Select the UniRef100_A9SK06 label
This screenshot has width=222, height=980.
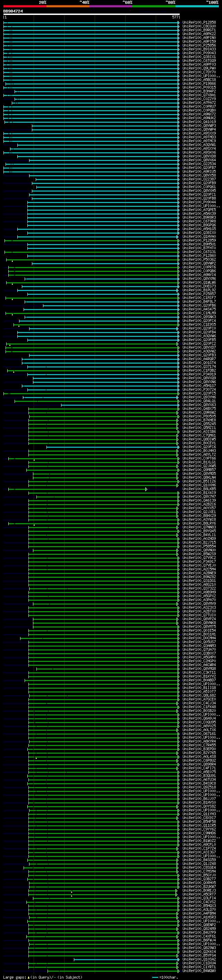click(x=199, y=153)
